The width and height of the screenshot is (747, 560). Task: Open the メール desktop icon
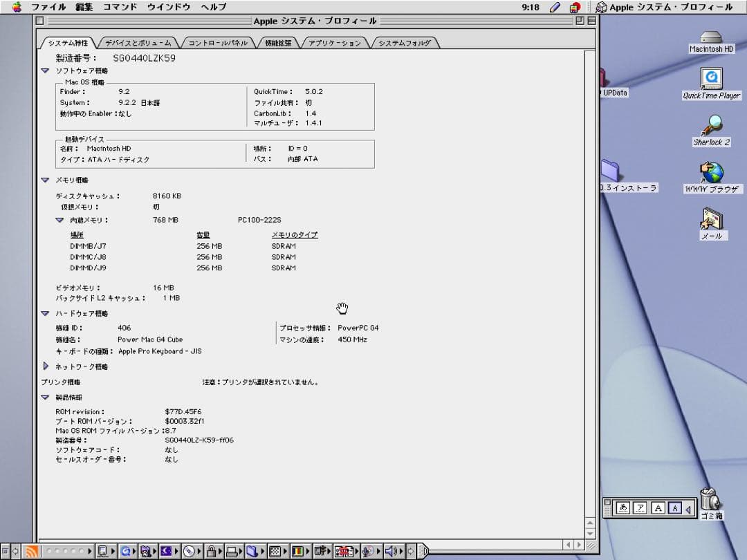[711, 219]
